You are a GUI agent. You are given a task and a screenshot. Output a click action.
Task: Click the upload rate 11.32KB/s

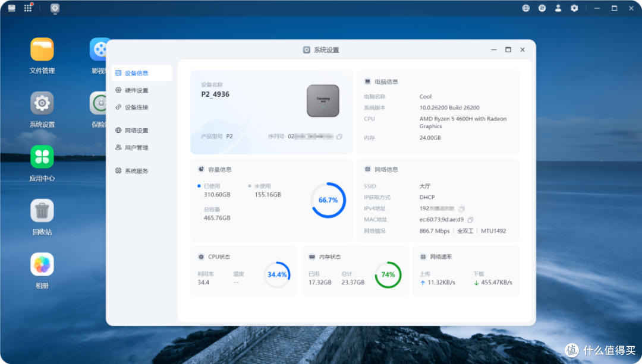pos(441,283)
